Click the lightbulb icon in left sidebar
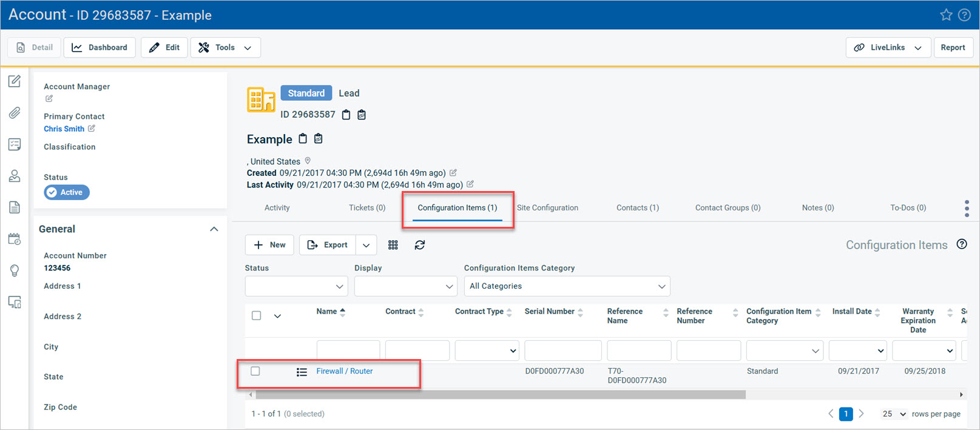The image size is (980, 430). (15, 270)
